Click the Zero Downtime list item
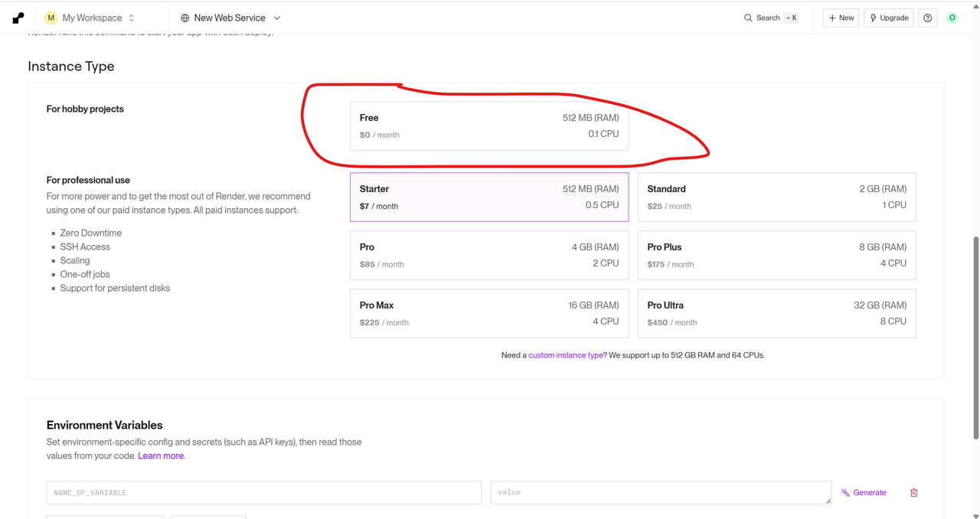The width and height of the screenshot is (980, 519). click(x=91, y=233)
